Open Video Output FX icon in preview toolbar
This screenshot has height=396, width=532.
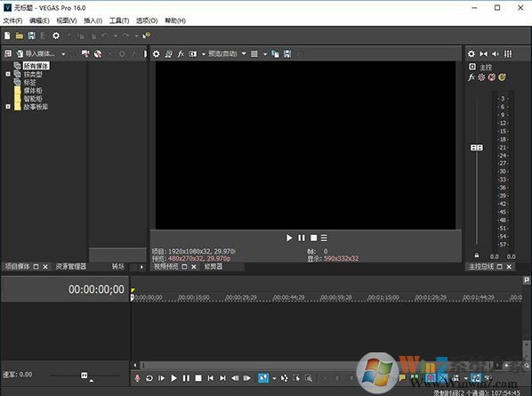pyautogui.click(x=181, y=53)
